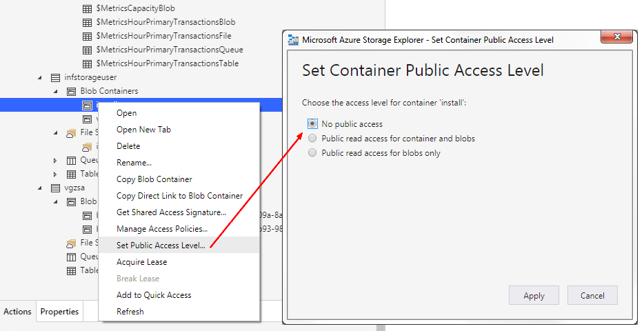This screenshot has width=644, height=331.
Task: Choose public read access for blobs only
Action: (x=313, y=153)
